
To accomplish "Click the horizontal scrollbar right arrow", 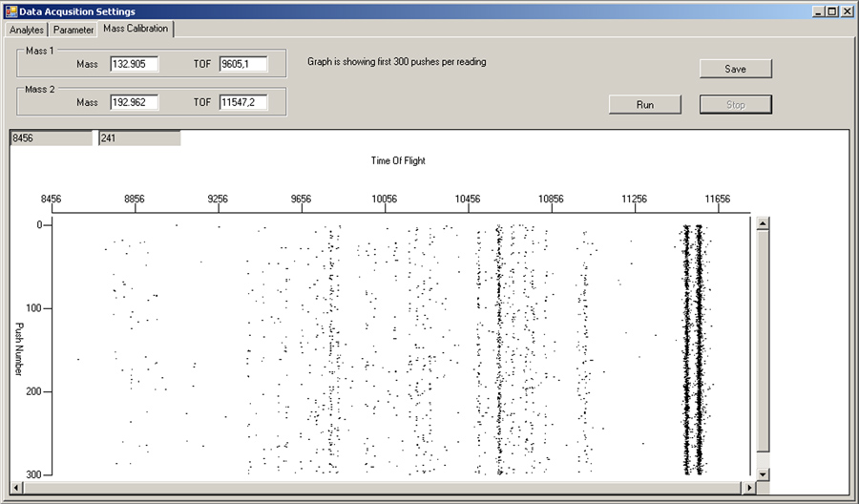I will (751, 488).
